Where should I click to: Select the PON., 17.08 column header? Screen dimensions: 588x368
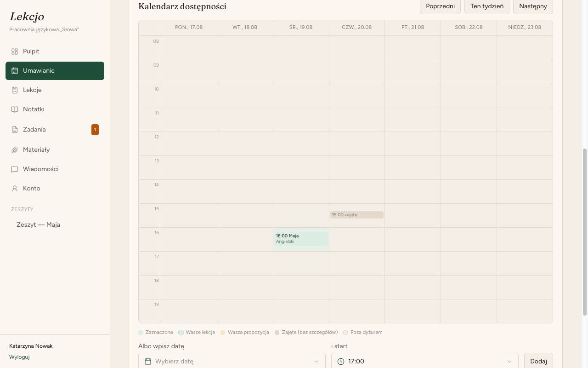[x=189, y=28]
